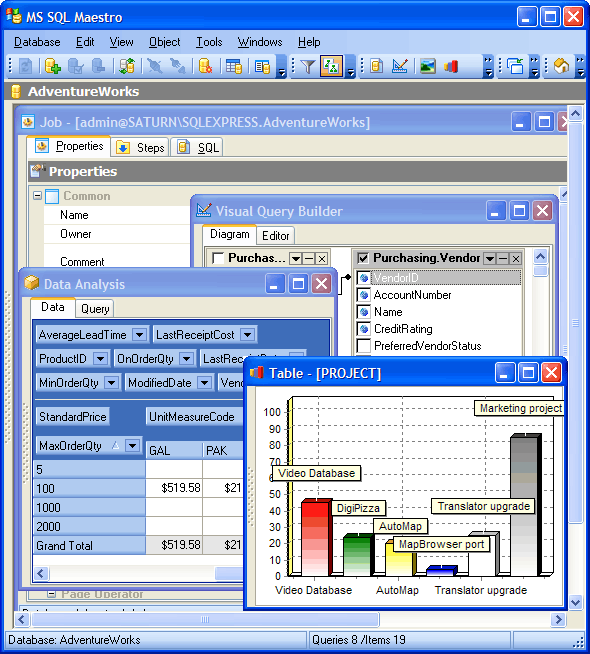Close the Purchasing.Vendor table box in diagram
This screenshot has width=590, height=654.
pyautogui.click(x=516, y=259)
